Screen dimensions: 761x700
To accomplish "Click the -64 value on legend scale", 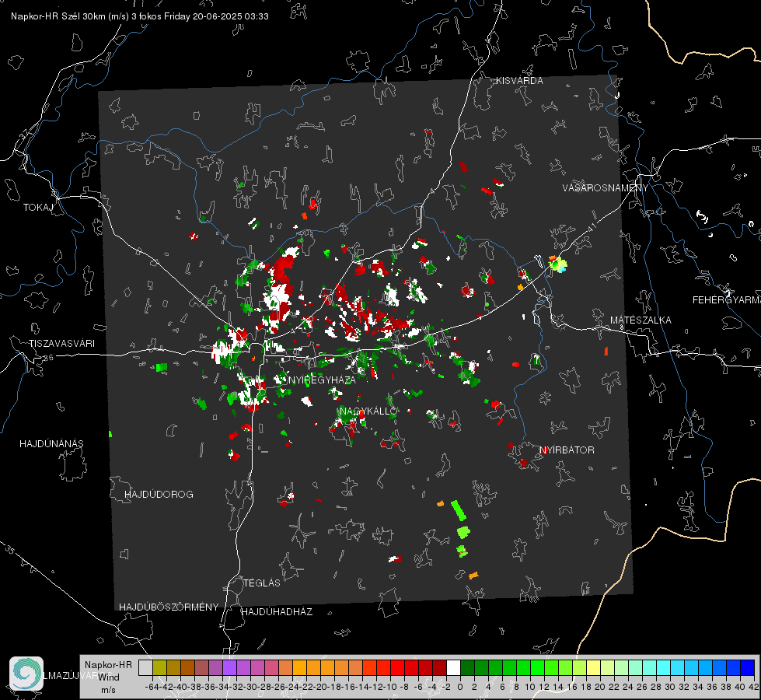I will (152, 687).
